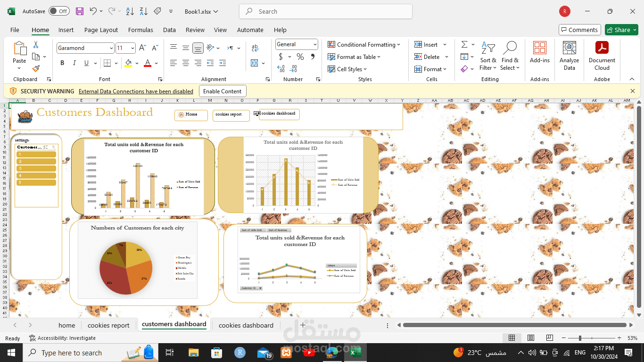Toggle Italic formatting

74,63
